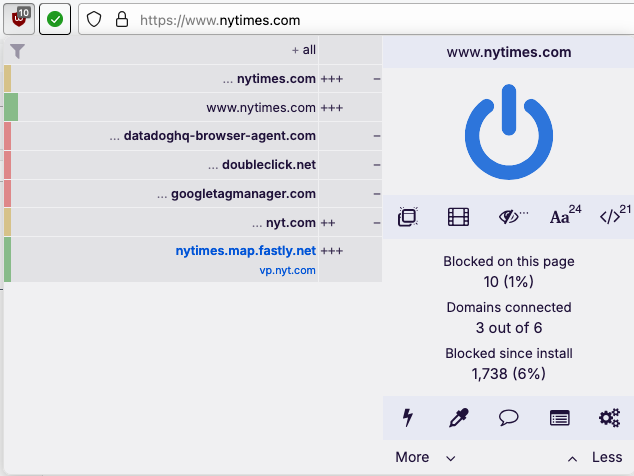634x476 pixels.
Task: Toggle blocking all popups icon
Action: coord(408,217)
